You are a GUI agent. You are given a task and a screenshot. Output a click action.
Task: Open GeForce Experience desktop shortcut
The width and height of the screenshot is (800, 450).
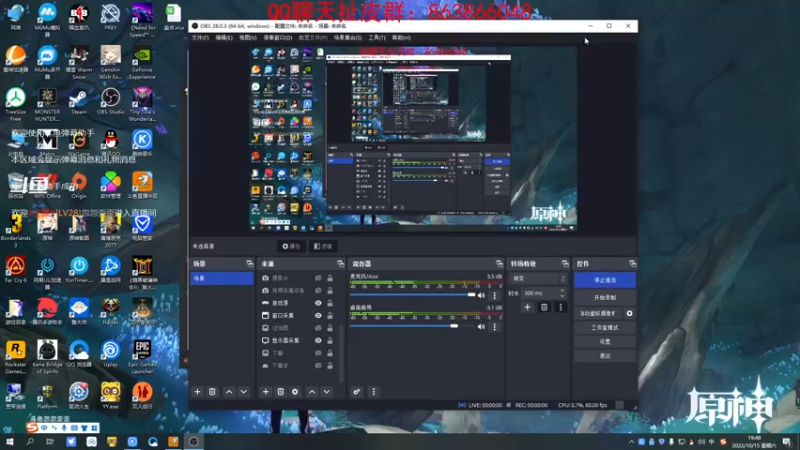click(x=142, y=63)
